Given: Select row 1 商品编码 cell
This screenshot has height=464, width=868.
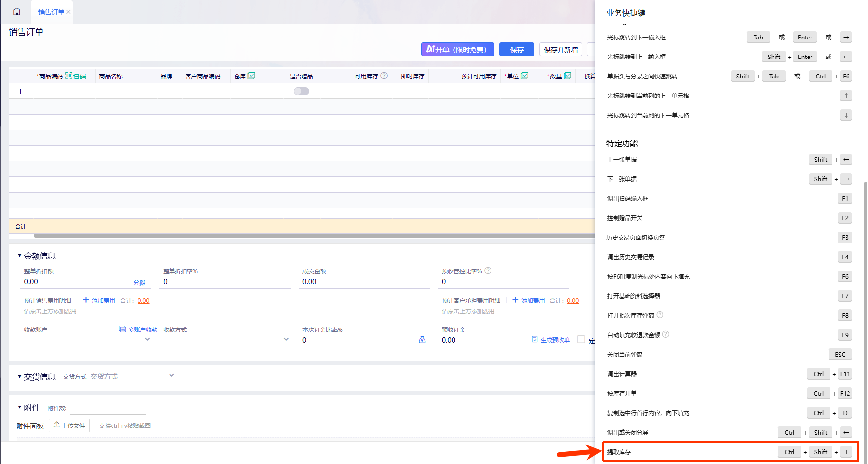Looking at the screenshot, I should pyautogui.click(x=64, y=91).
